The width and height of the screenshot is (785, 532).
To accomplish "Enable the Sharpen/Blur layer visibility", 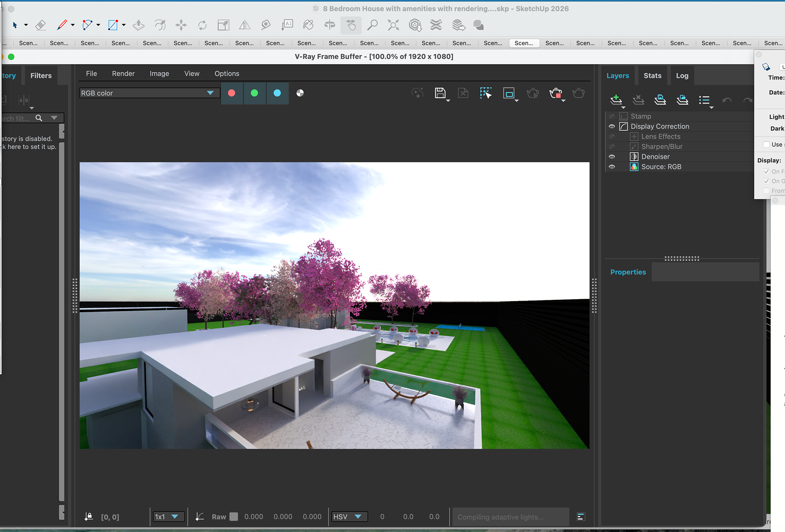I will point(612,147).
